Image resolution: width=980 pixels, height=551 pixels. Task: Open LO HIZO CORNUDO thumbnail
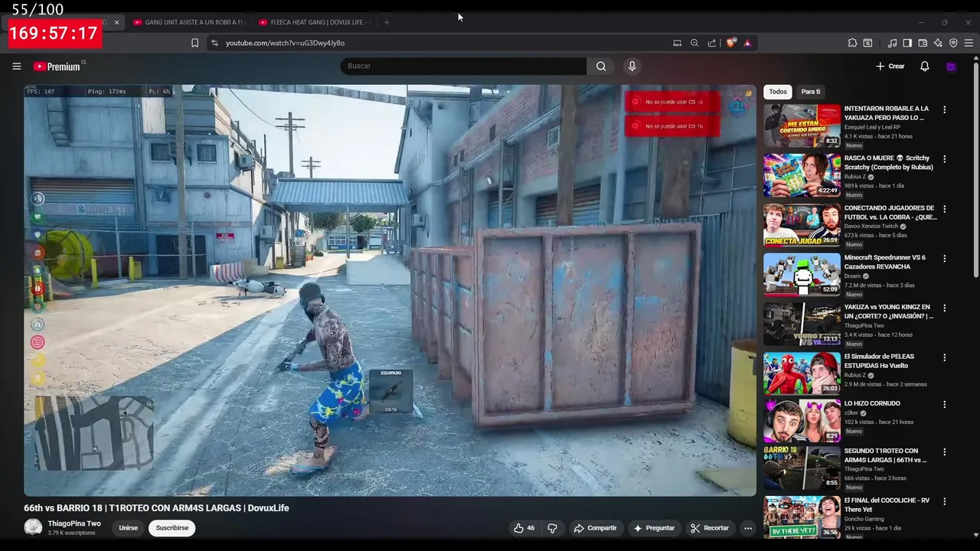[802, 420]
